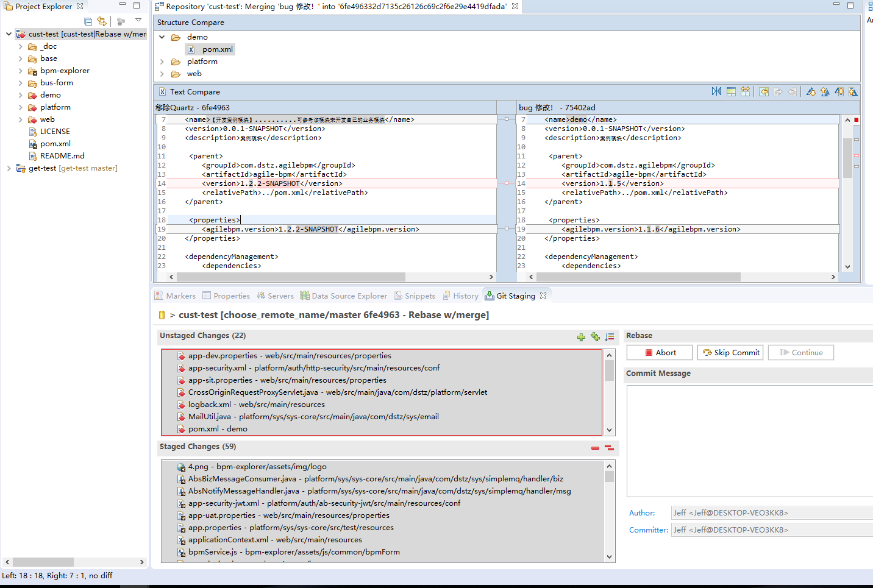Select LICENSE file in Project Explorer
This screenshot has height=588, width=873.
[x=55, y=132]
